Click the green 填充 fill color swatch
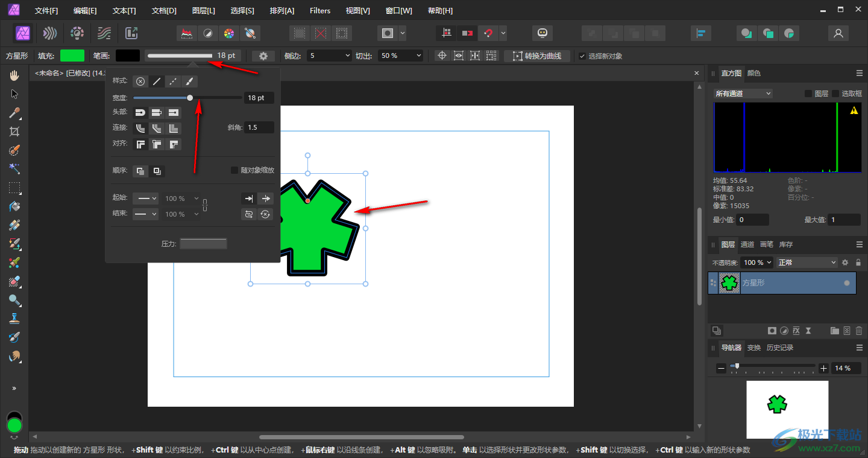 tap(72, 56)
